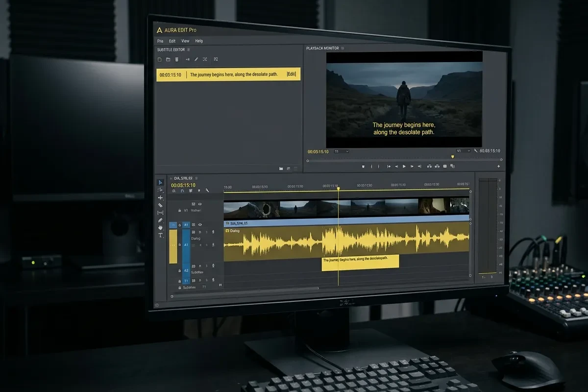Click the yellow subtitle clip on timeline

360,262
